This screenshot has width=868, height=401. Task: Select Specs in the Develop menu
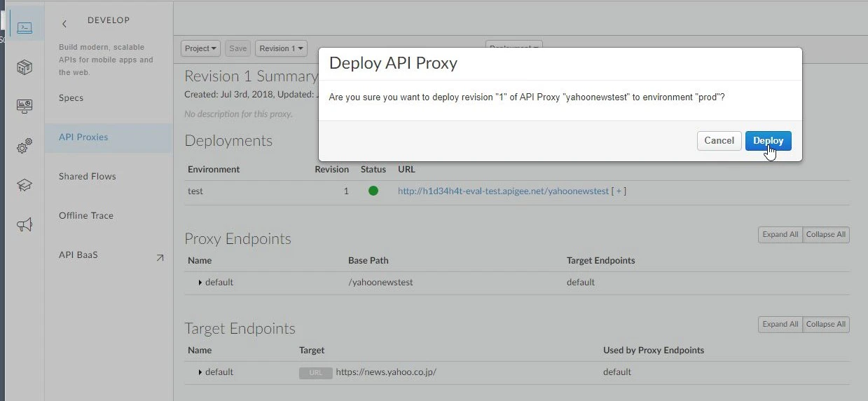point(71,98)
